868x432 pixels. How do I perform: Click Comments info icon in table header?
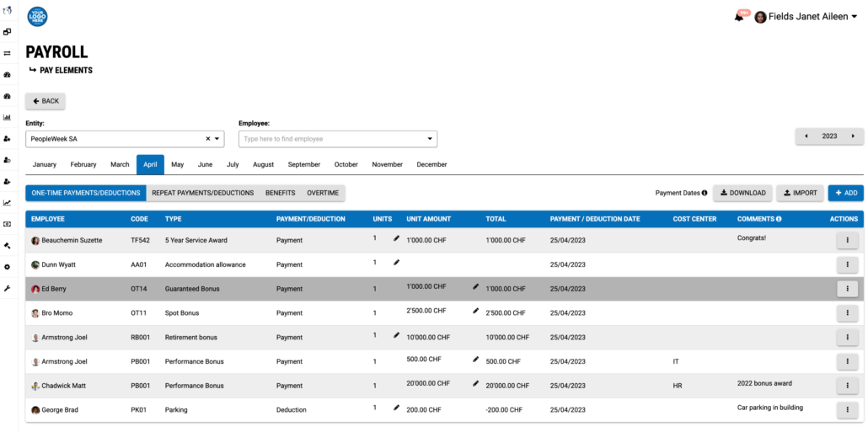(x=779, y=219)
